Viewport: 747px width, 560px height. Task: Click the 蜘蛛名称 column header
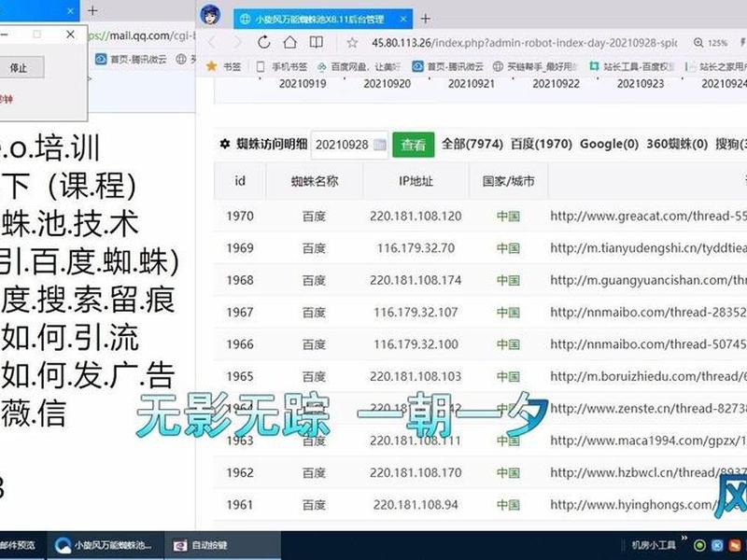click(x=315, y=181)
